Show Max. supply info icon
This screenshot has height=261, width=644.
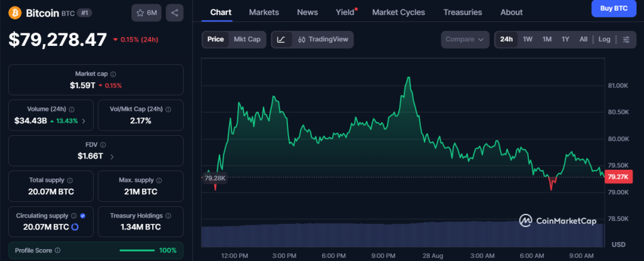coord(159,180)
